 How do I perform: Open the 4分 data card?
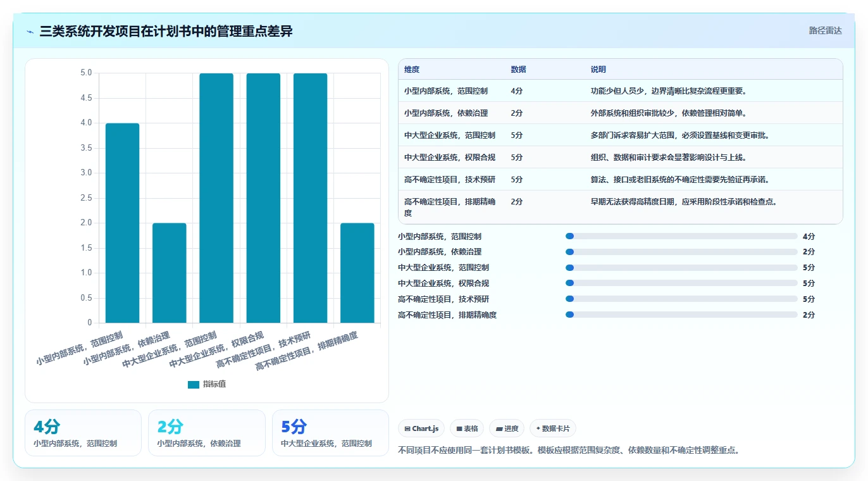pyautogui.click(x=83, y=433)
